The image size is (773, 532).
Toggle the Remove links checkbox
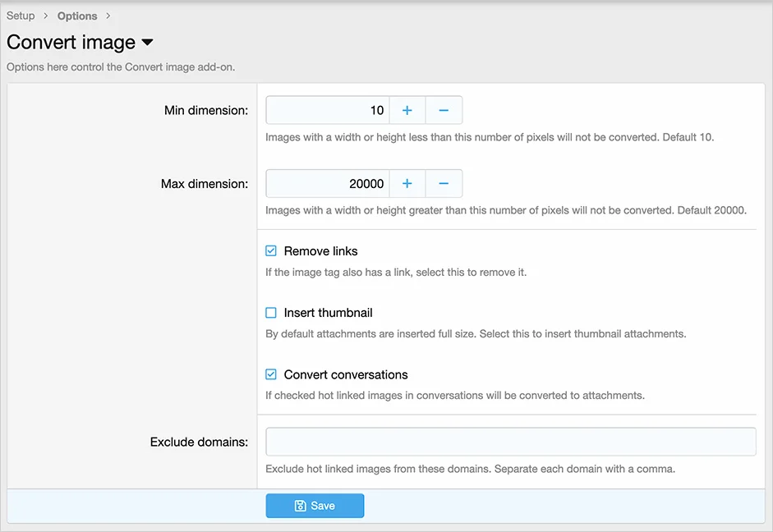271,251
